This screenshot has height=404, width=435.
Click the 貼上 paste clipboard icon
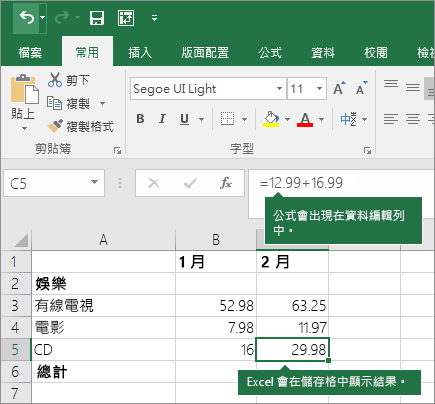click(x=24, y=88)
